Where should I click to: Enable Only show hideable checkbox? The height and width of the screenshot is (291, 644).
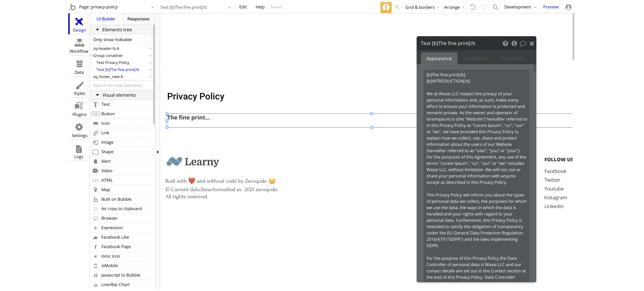148,39
